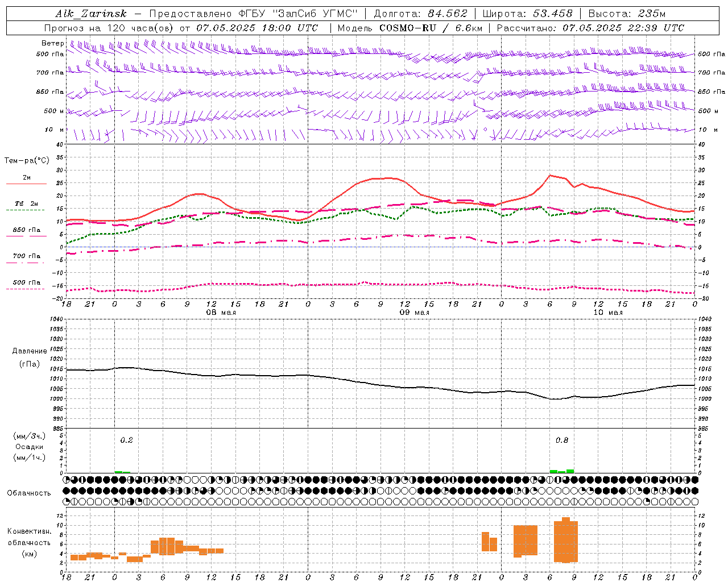Click the 10 мая date label

(x=607, y=313)
